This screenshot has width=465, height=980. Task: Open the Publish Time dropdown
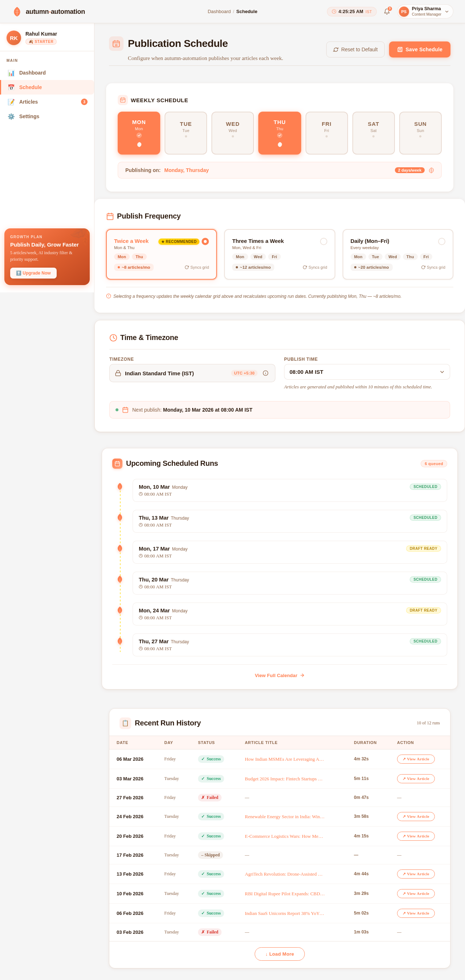pyautogui.click(x=367, y=372)
